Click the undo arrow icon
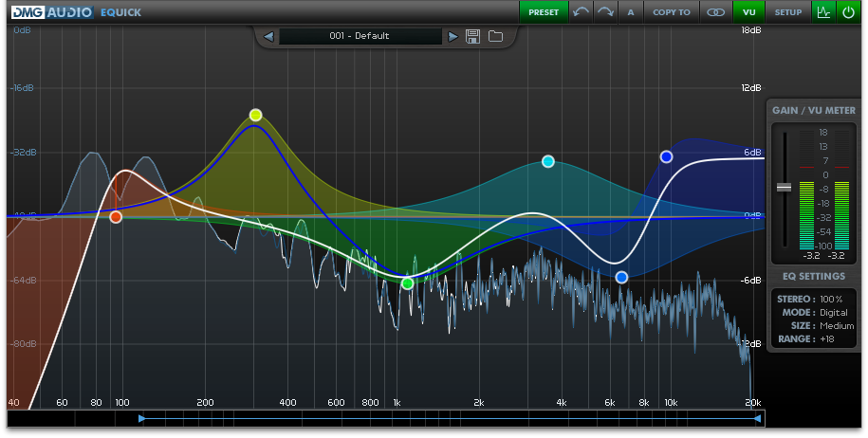The width and height of the screenshot is (868, 438). 581,11
